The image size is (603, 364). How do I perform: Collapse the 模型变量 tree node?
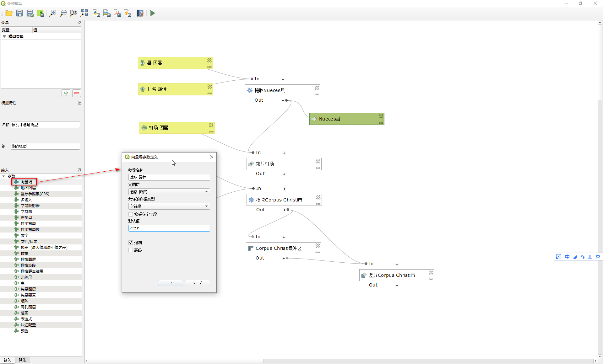pyautogui.click(x=4, y=37)
